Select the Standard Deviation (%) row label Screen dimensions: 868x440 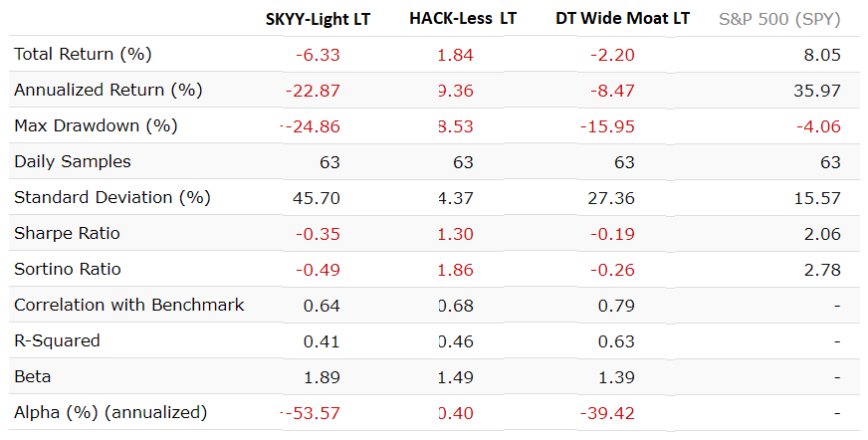pos(112,197)
